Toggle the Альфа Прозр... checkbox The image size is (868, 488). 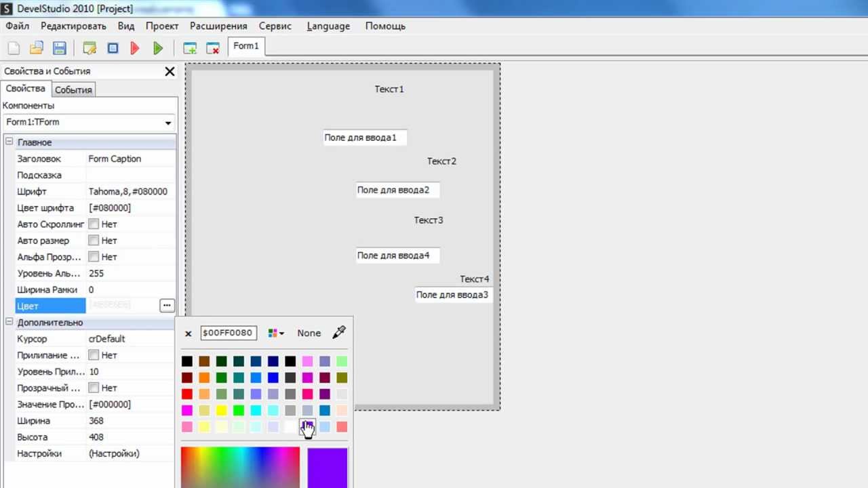(94, 256)
